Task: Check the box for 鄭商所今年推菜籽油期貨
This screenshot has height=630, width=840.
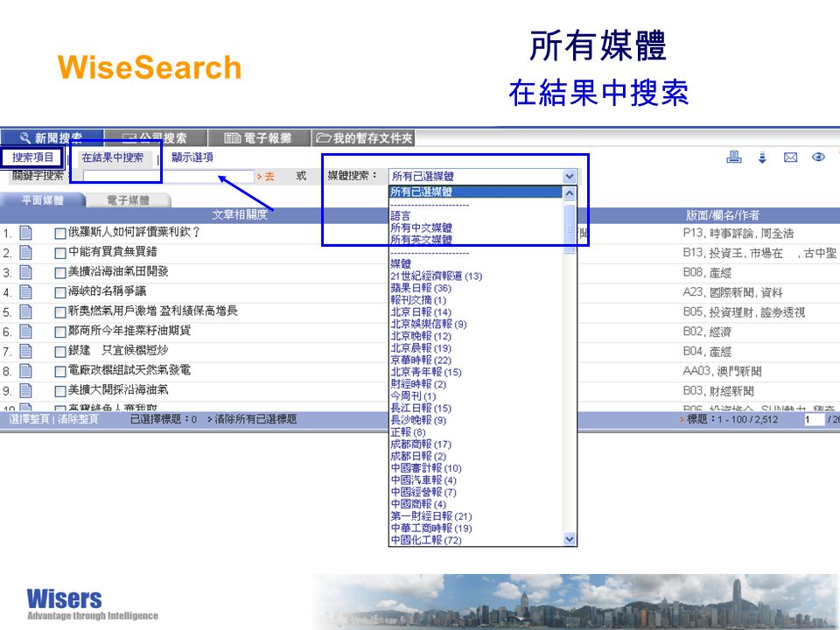Action: click(60, 332)
